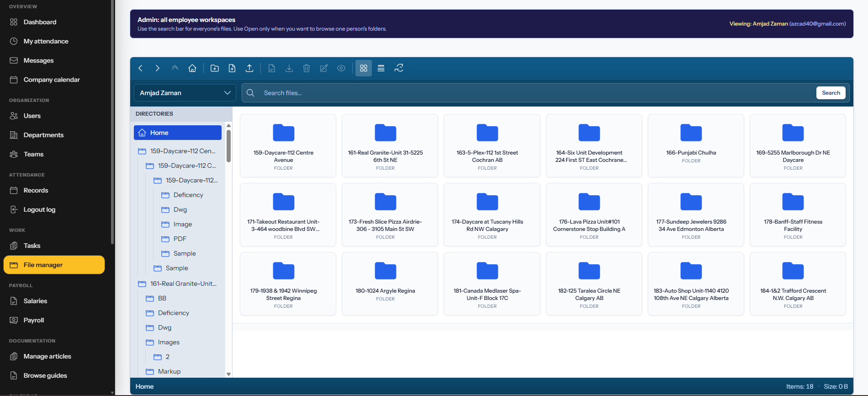Open Salaries in the sidebar
Viewport: 868px width, 396px height.
54,301
